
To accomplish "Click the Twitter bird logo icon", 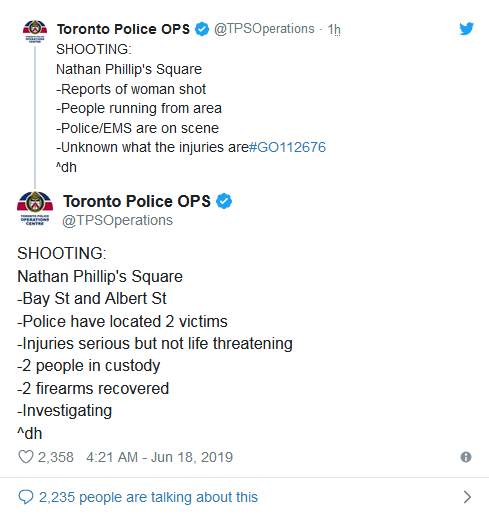I will (466, 29).
